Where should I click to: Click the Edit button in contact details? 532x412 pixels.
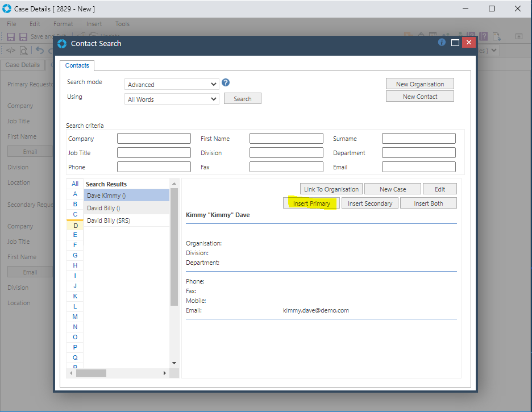[440, 189]
